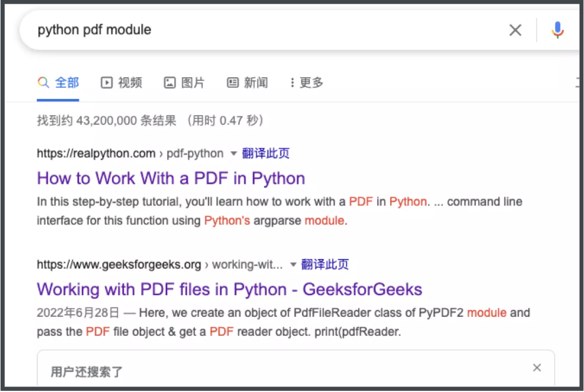
Task: Select the 新闻 tab
Action: click(255, 83)
